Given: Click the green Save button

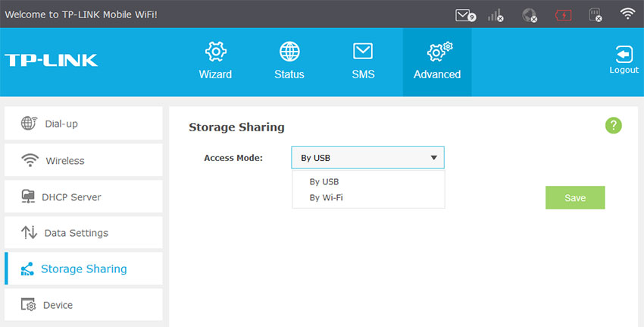Looking at the screenshot, I should (575, 197).
